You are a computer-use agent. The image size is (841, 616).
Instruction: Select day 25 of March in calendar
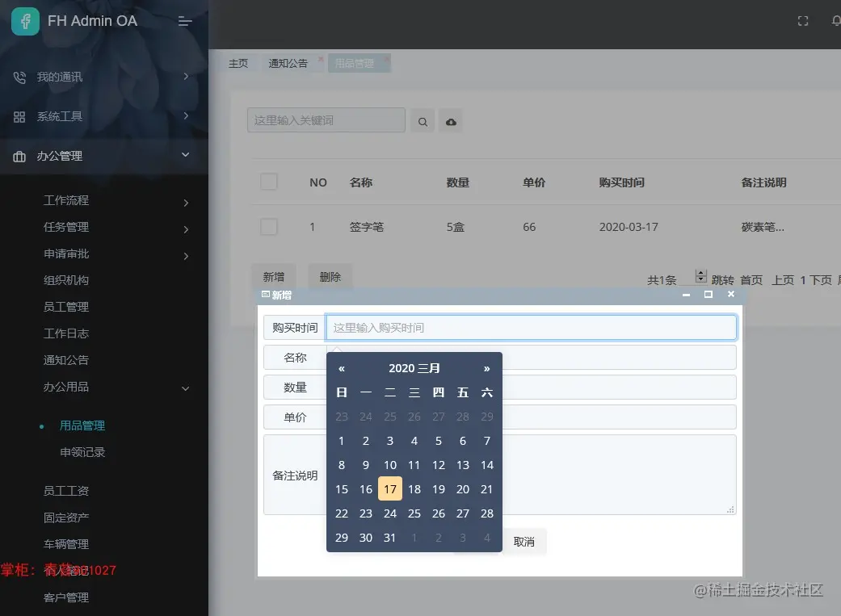tap(414, 513)
